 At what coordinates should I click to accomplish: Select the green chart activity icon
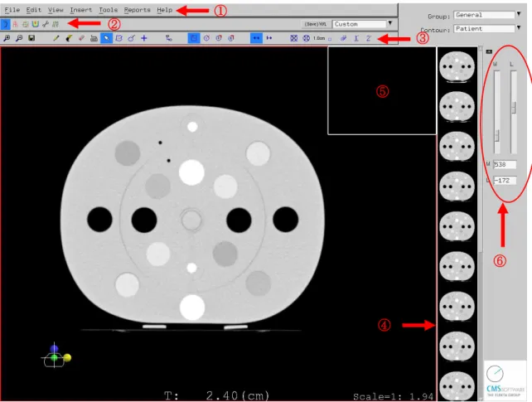pos(56,24)
